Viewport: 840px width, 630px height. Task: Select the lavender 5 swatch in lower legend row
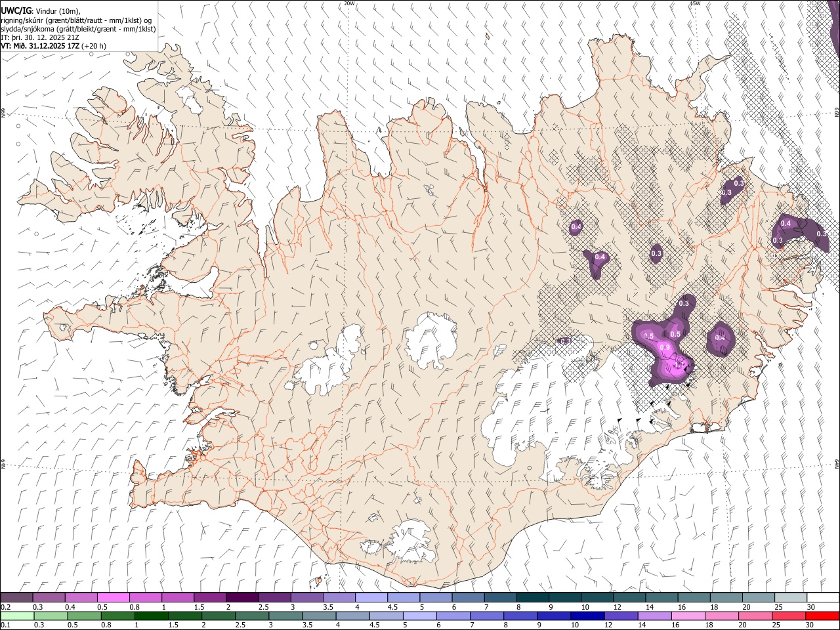pos(419,616)
